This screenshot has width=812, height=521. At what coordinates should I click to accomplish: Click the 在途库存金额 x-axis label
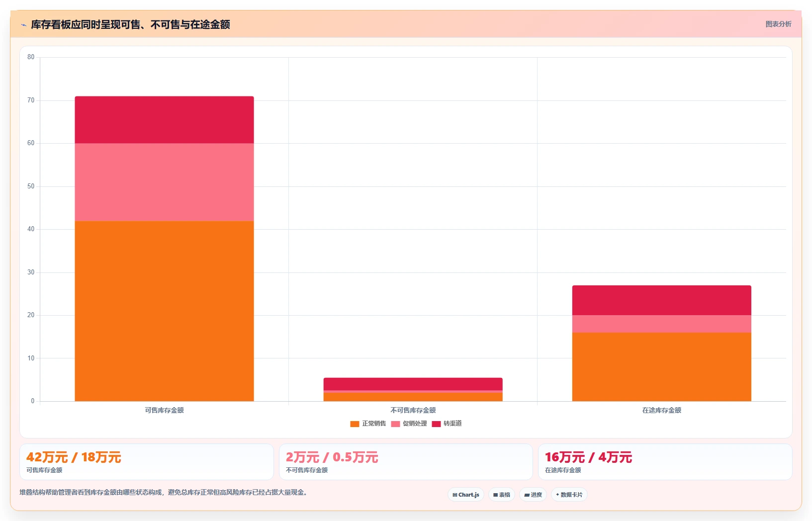click(x=661, y=410)
